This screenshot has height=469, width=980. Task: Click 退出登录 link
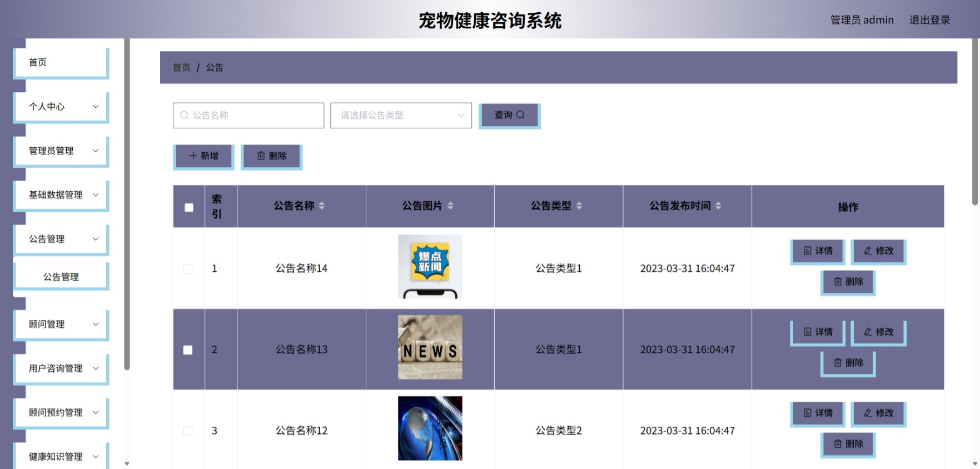[x=929, y=20]
